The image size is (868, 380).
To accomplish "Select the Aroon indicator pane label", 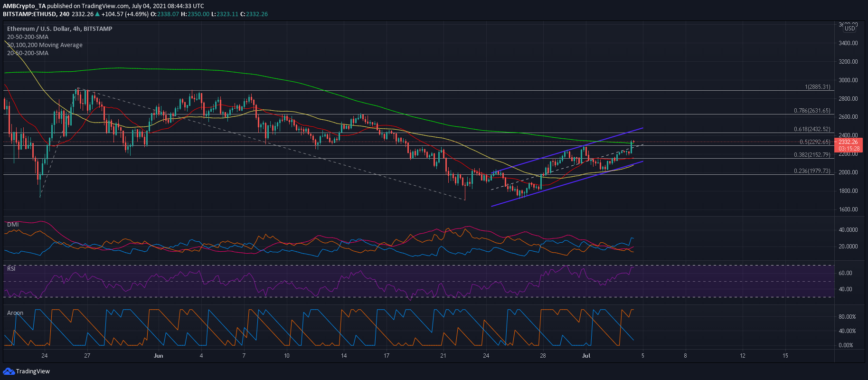I will [15, 313].
